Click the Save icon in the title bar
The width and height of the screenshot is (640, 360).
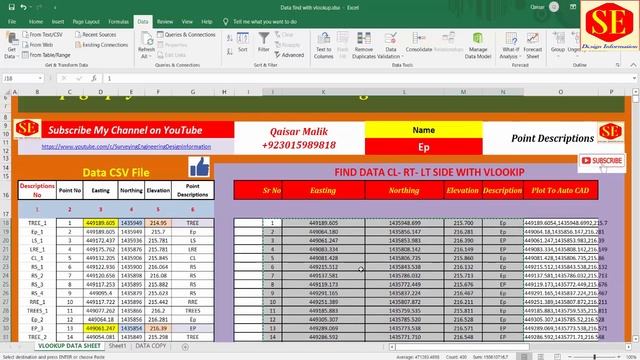pyautogui.click(x=11, y=7)
